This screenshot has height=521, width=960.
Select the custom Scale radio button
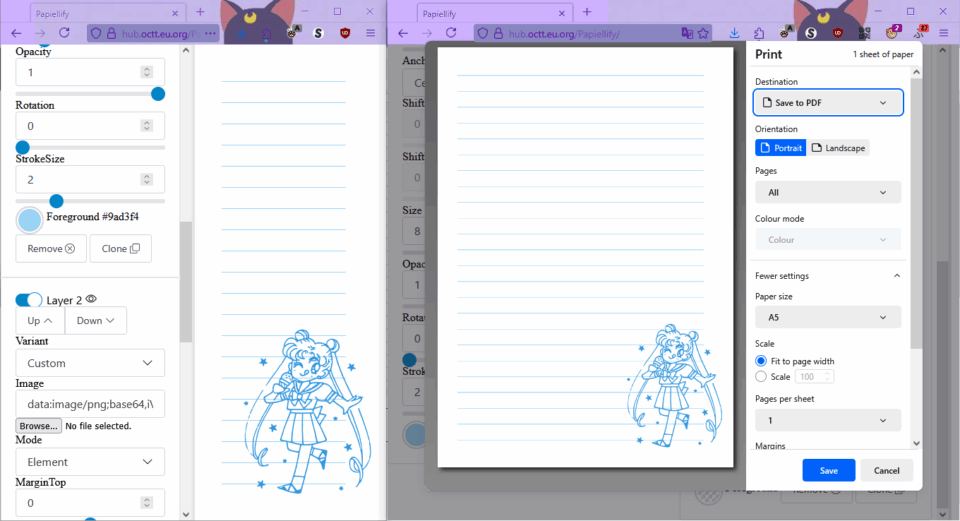click(760, 377)
